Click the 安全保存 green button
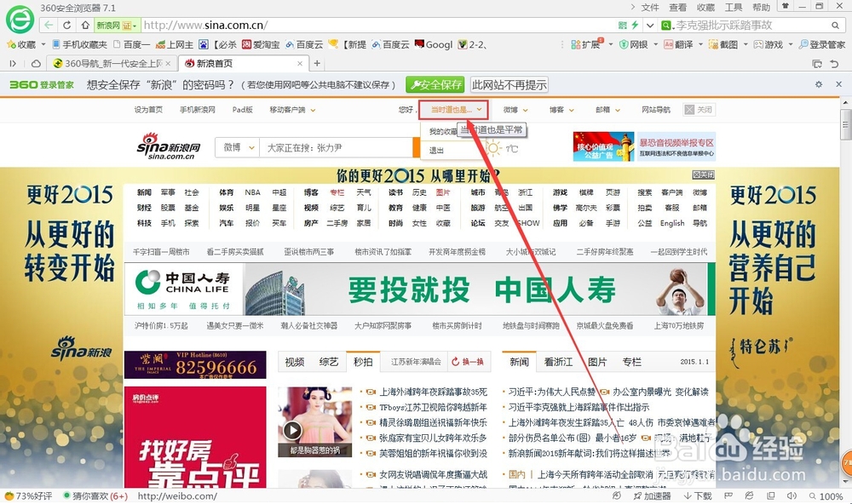This screenshot has width=852, height=504. [x=435, y=85]
